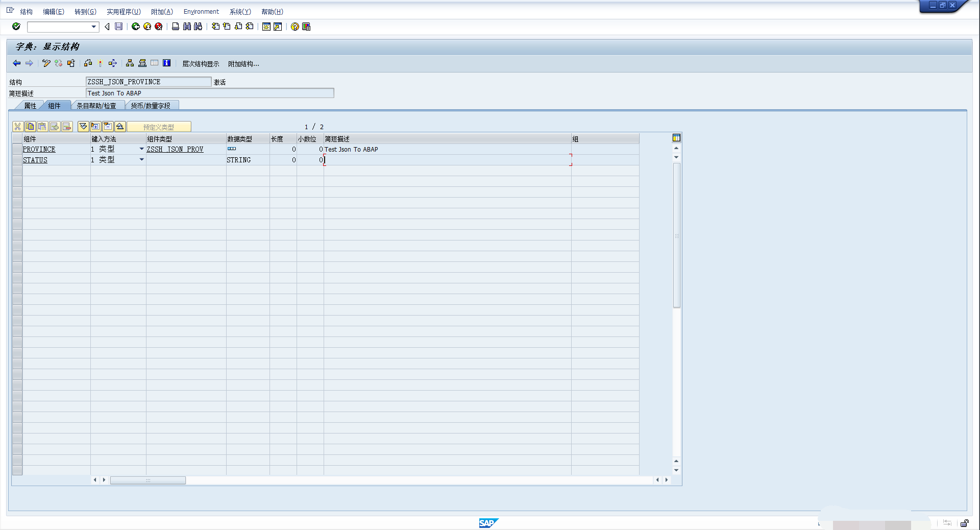Click the Create New Session icon

coord(266,27)
